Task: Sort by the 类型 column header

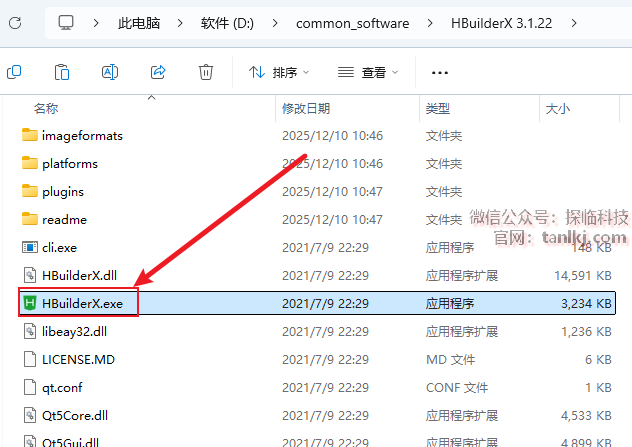Action: [438, 108]
